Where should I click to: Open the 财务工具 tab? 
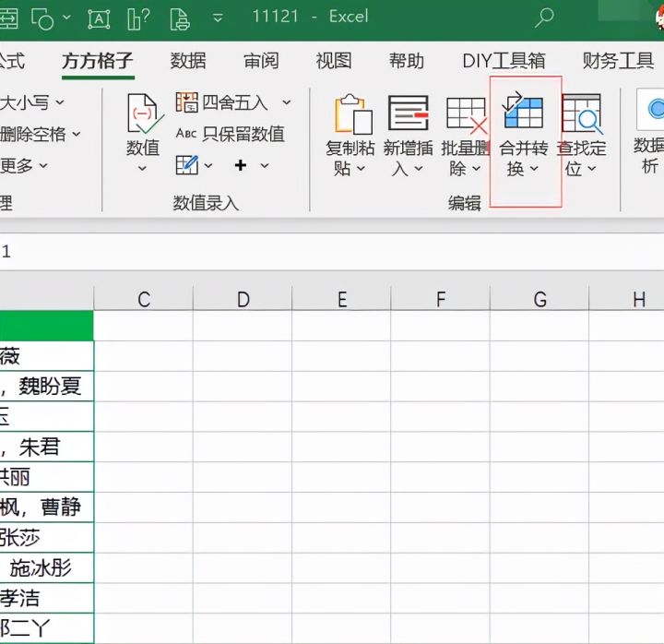click(x=618, y=61)
